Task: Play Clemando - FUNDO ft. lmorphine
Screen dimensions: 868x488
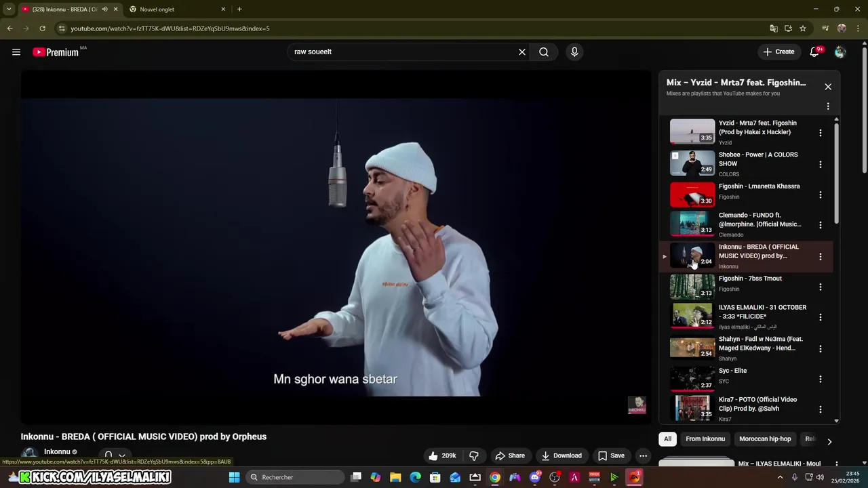Action: [x=692, y=224]
